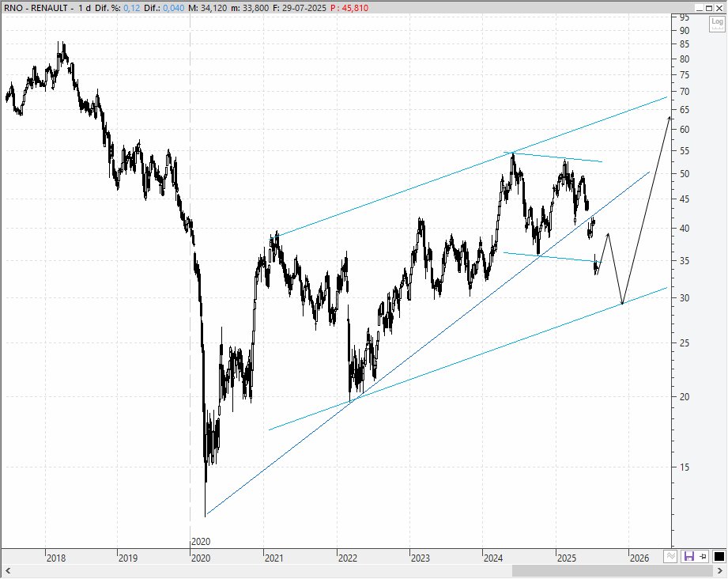
Task: Click the 2026 label on time axis
Action: 639,558
